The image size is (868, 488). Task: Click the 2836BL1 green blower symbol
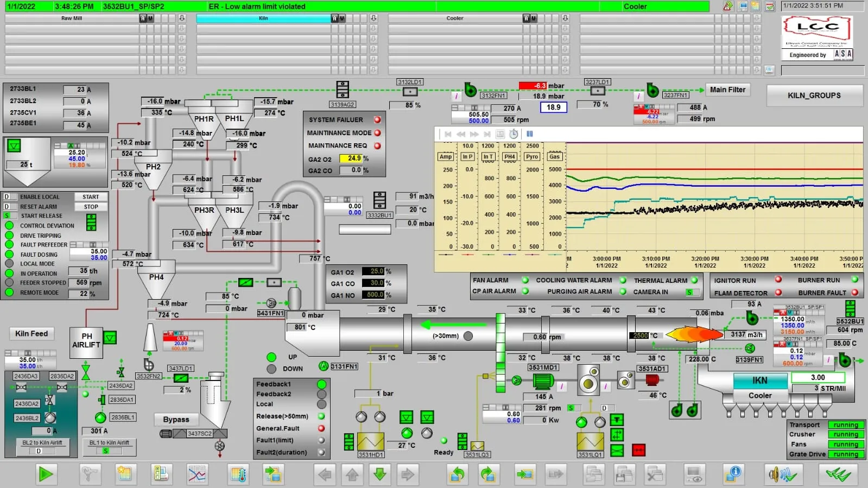tap(100, 417)
